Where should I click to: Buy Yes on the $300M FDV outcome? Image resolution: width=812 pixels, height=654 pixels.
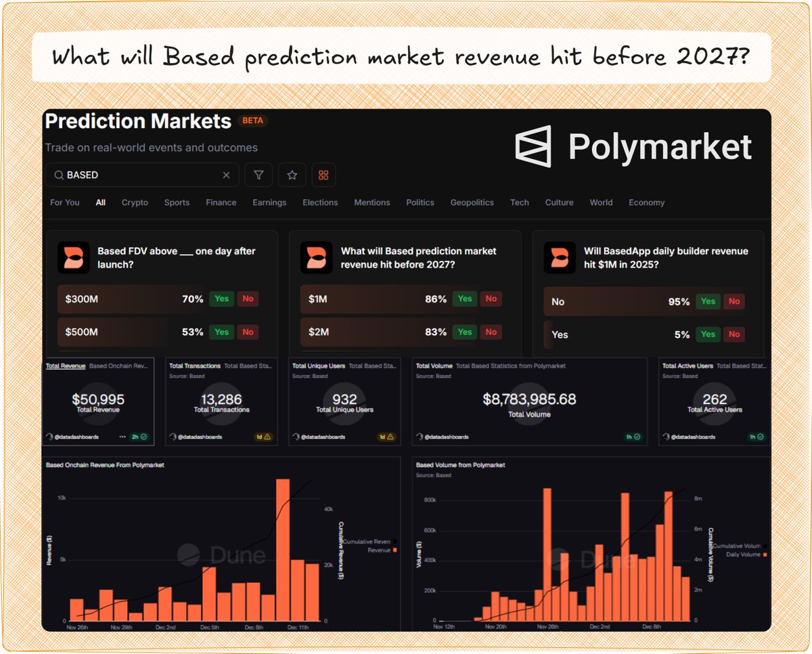coord(221,299)
